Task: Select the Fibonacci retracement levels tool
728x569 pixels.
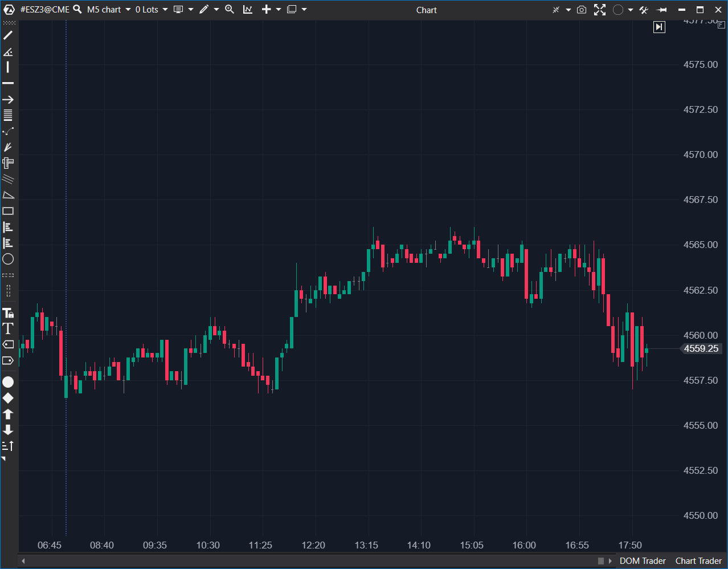Action: (x=8, y=115)
